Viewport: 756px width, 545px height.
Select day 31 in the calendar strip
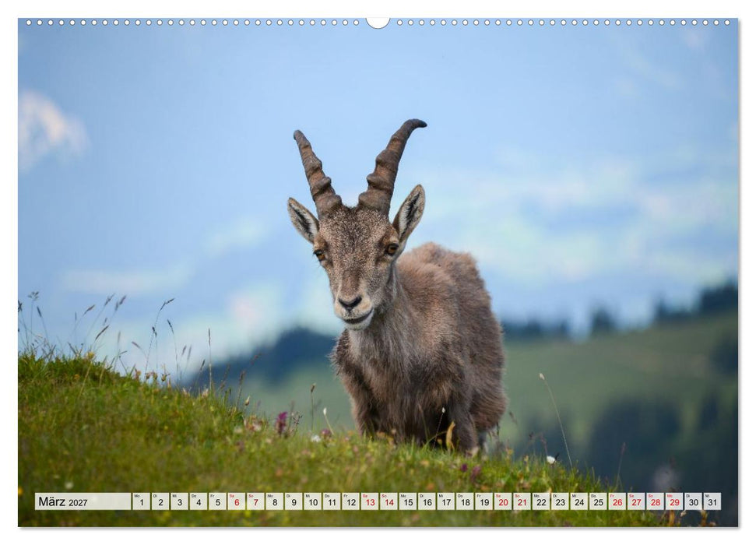[712, 501]
